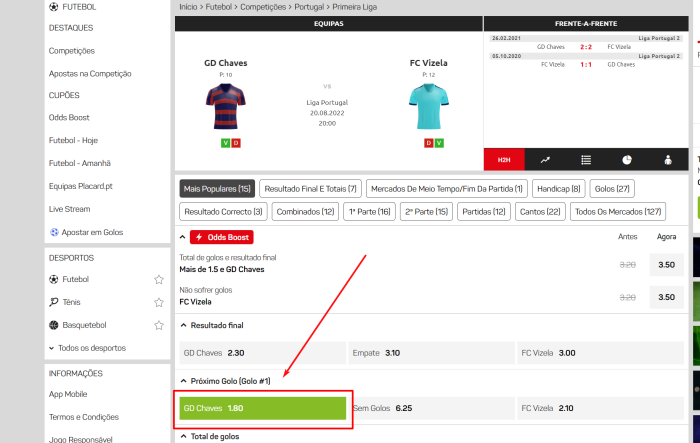Pick FC Vizela 3.00 in Resultado final
The width and height of the screenshot is (700, 443).
600,353
